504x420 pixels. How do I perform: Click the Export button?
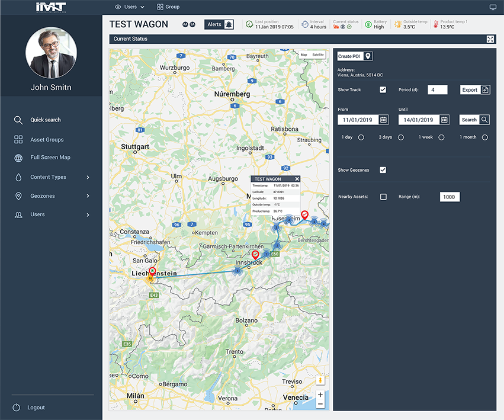point(475,89)
